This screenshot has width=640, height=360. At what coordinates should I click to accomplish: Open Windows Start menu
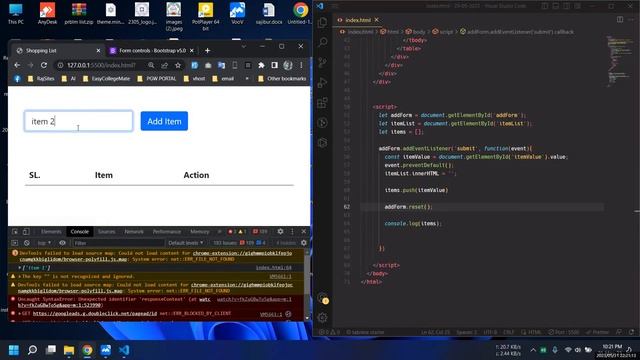(x=14, y=350)
